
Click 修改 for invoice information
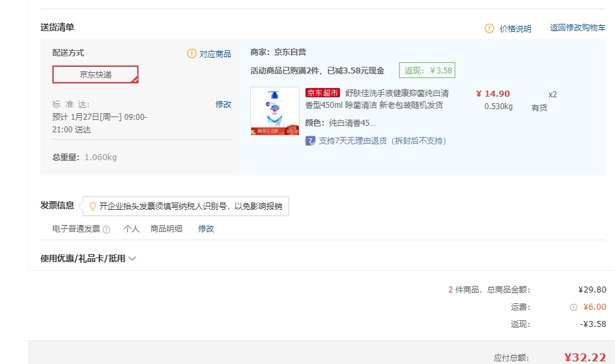[x=206, y=229]
